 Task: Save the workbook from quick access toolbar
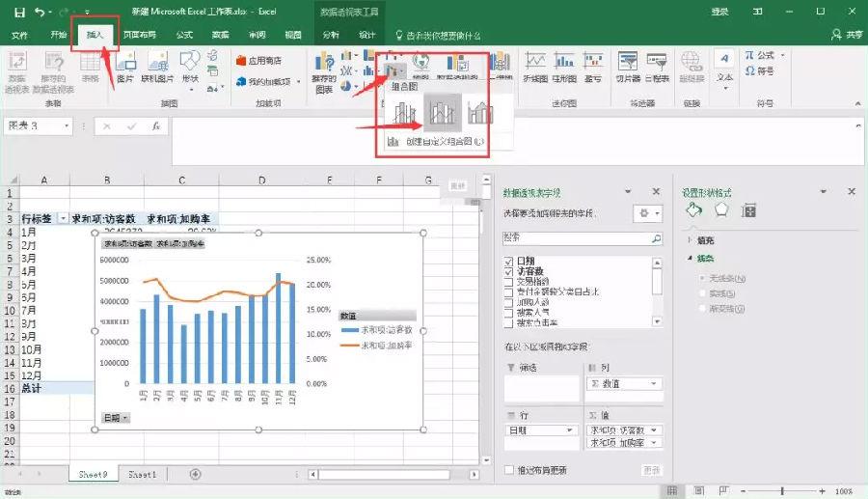click(19, 12)
